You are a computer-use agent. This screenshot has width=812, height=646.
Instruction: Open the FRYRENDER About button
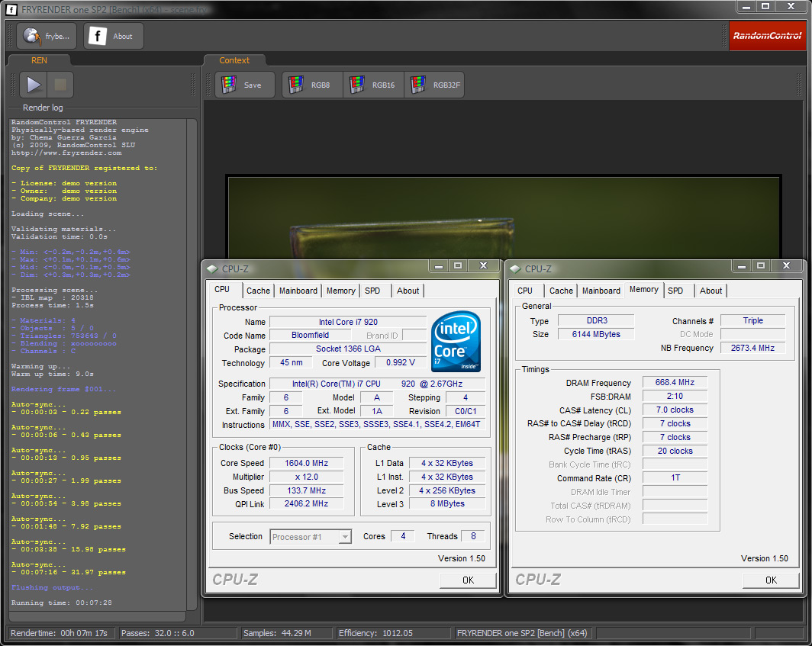[x=114, y=37]
